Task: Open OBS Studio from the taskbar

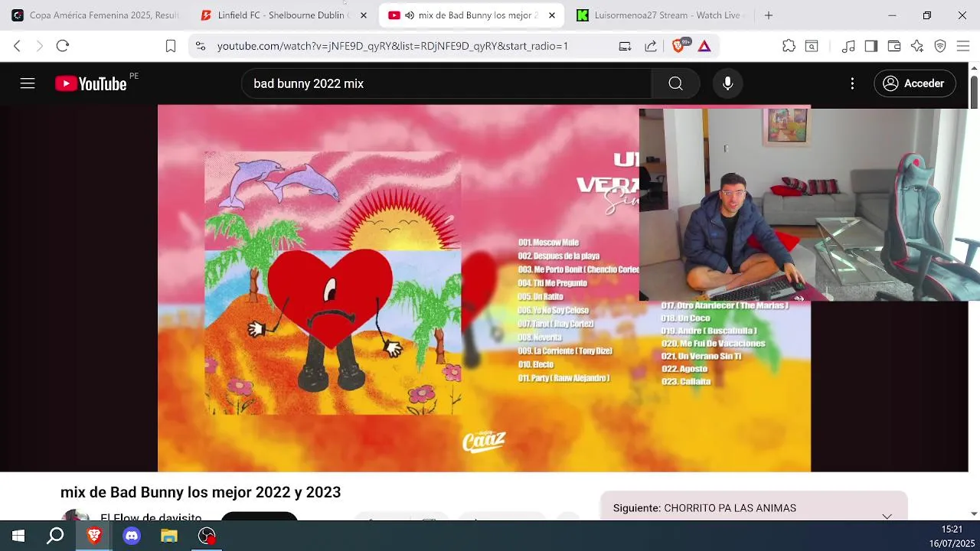Action: point(207,536)
